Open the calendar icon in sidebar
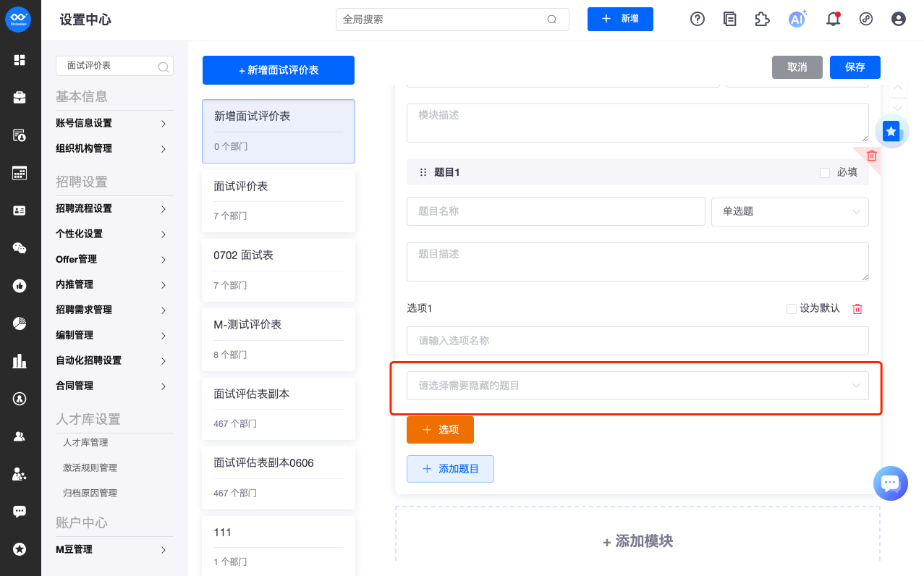Image resolution: width=924 pixels, height=576 pixels. tap(20, 173)
